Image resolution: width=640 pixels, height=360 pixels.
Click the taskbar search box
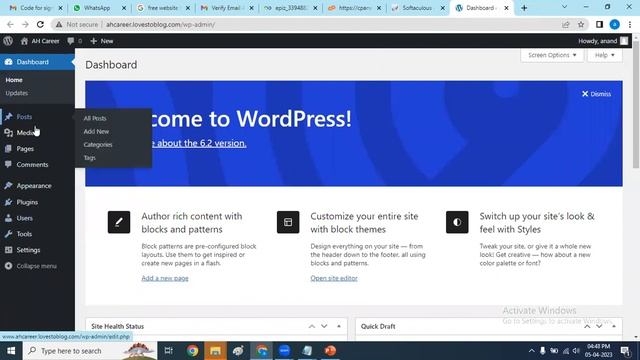coord(90,351)
